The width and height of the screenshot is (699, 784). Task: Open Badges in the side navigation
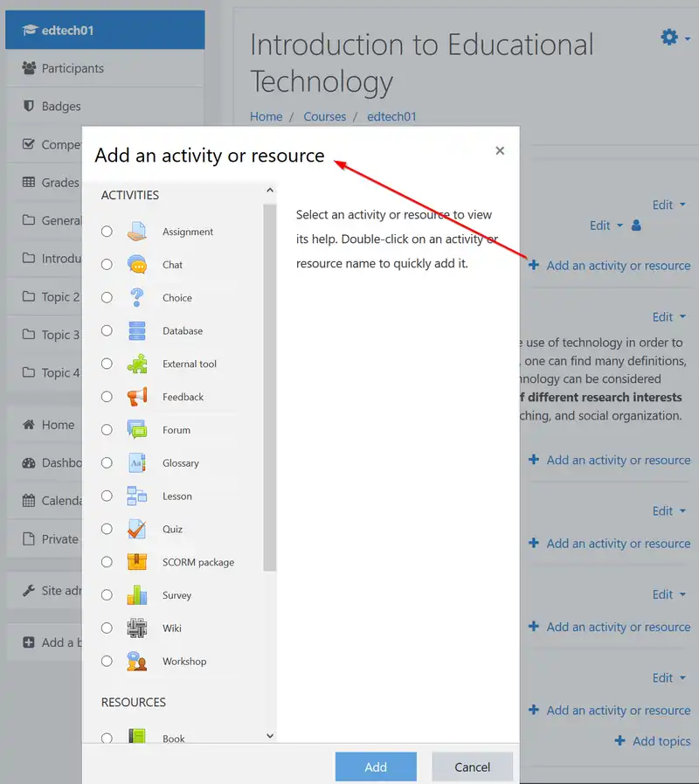(61, 107)
